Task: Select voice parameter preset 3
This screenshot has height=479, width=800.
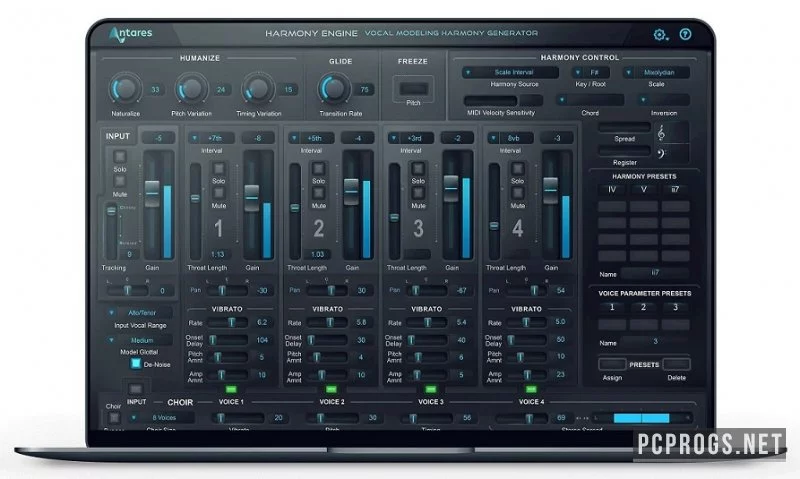Action: tap(676, 307)
